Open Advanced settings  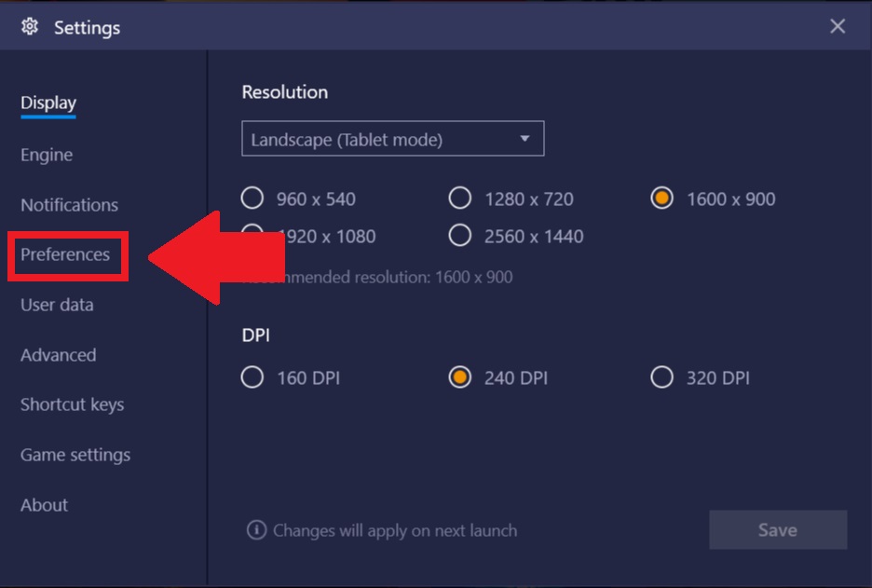click(59, 355)
